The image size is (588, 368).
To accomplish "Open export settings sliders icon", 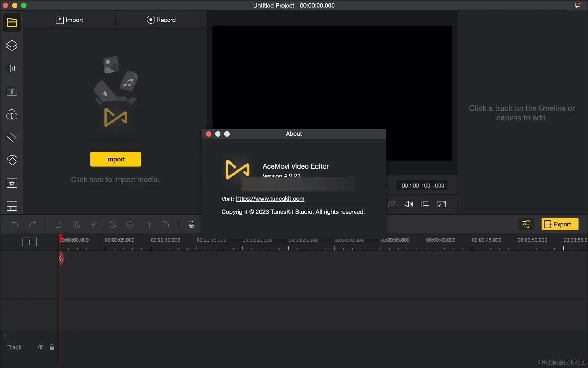I will pyautogui.click(x=526, y=224).
